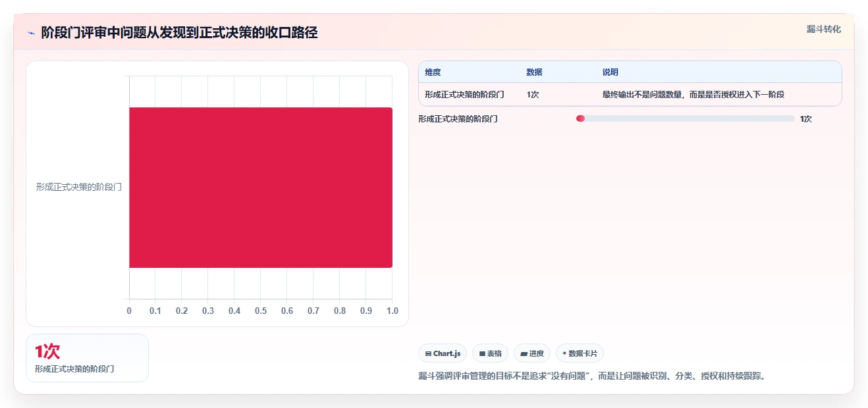Click the data card caption 形成正式决策的阶段门
This screenshot has width=868, height=408.
pos(74,369)
